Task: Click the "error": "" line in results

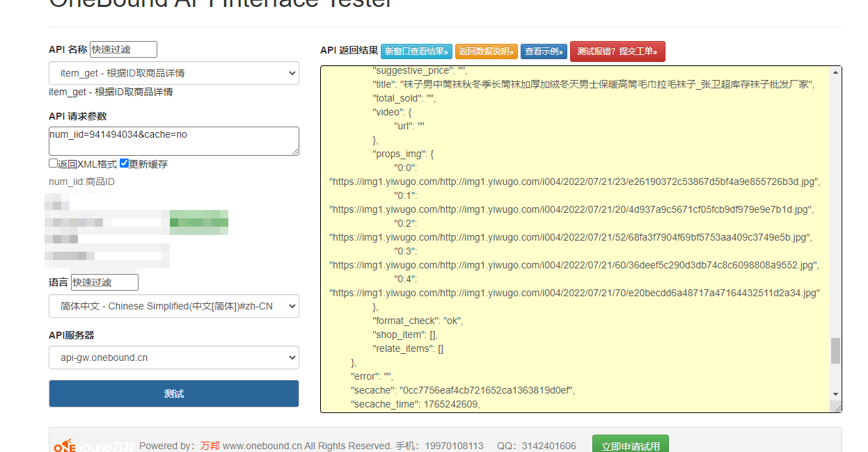Action: pyautogui.click(x=372, y=376)
